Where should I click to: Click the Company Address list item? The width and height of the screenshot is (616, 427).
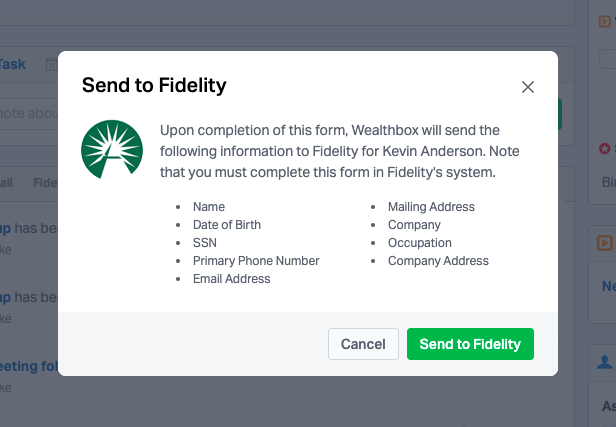(438, 261)
